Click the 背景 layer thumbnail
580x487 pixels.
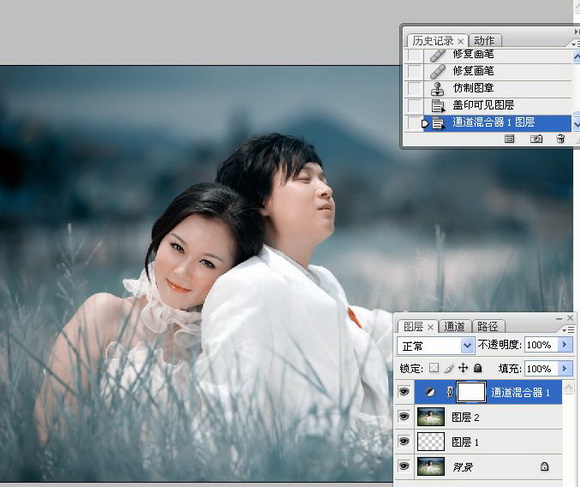click(431, 466)
